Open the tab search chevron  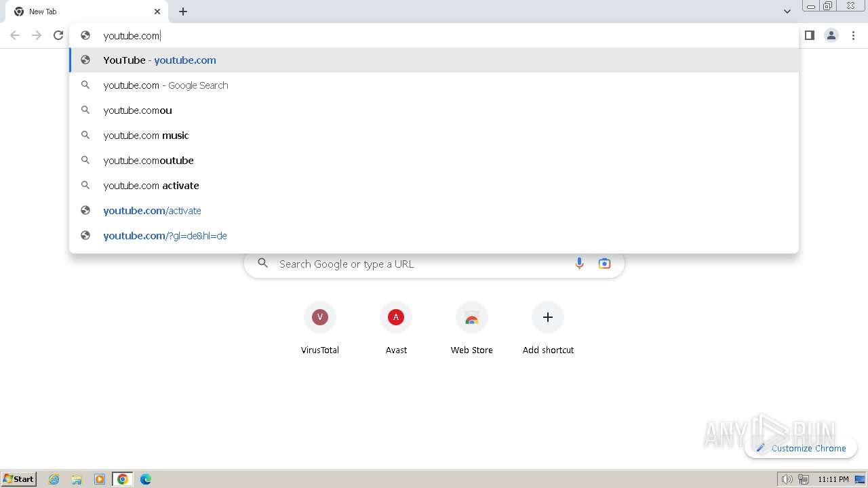(787, 12)
